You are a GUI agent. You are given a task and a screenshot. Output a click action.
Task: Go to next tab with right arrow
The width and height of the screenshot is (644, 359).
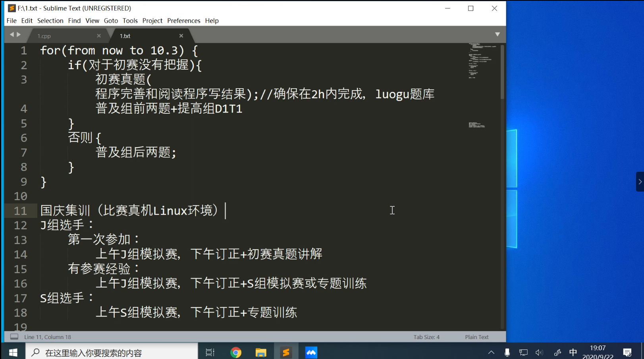(x=19, y=35)
